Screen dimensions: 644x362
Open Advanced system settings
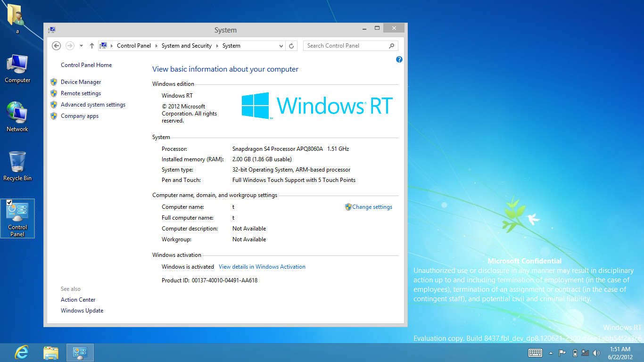pos(93,105)
